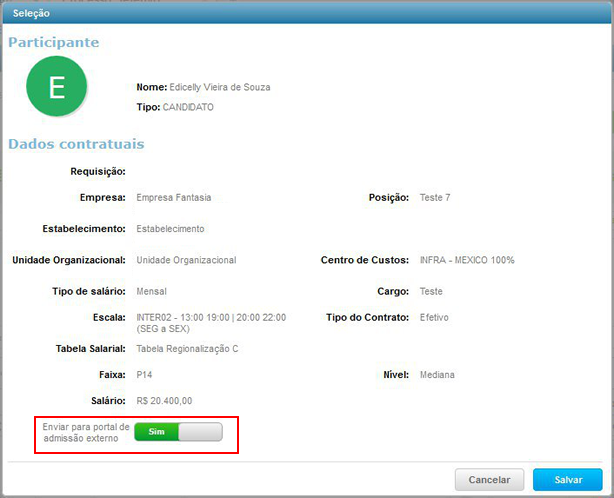Image resolution: width=614 pixels, height=498 pixels.
Task: Click the Posição value Teste 7
Action: 435,198
